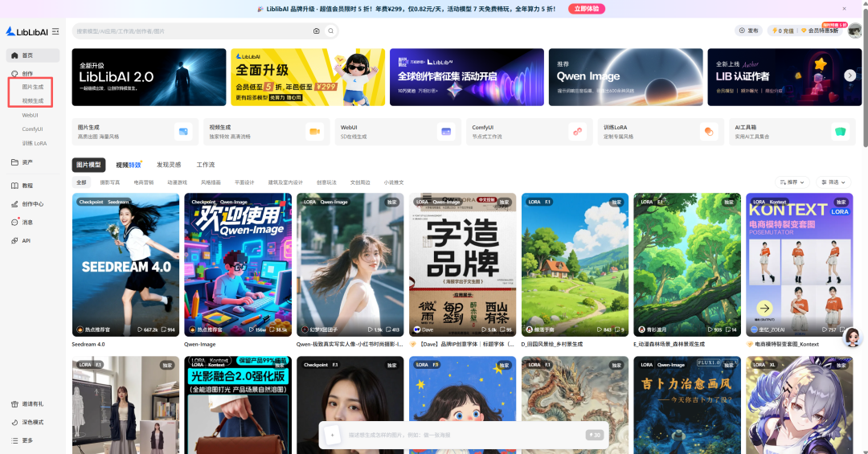This screenshot has width=868, height=454.
Task: Select the 摄影写真 category filter
Action: (109, 182)
